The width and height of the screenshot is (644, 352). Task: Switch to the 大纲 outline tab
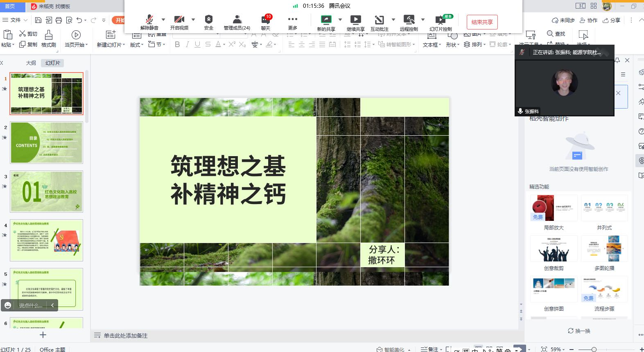pos(31,63)
